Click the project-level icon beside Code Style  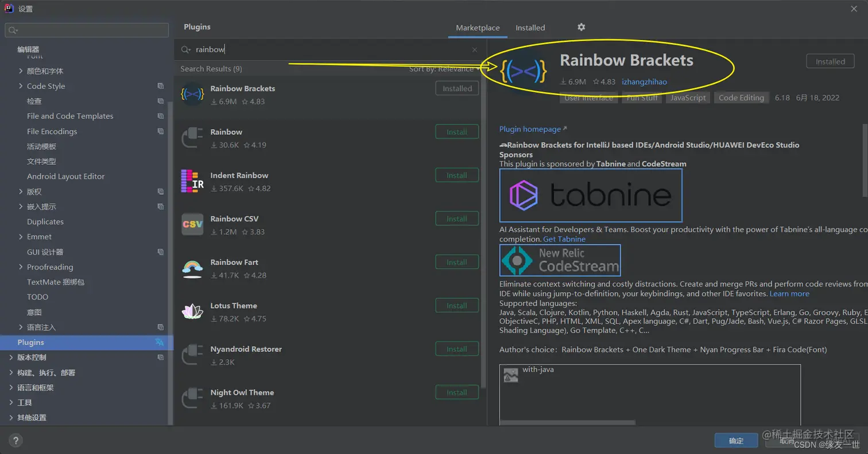pyautogui.click(x=161, y=86)
